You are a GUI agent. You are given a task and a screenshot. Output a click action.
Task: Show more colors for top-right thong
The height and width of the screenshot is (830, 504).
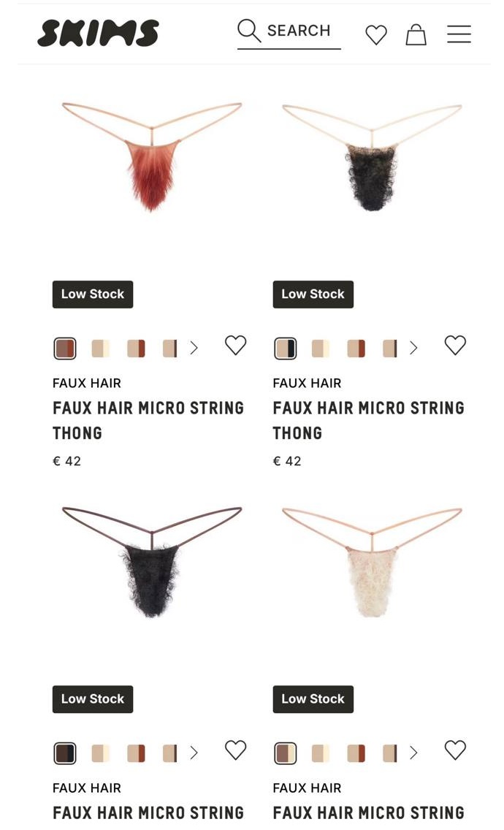point(413,348)
